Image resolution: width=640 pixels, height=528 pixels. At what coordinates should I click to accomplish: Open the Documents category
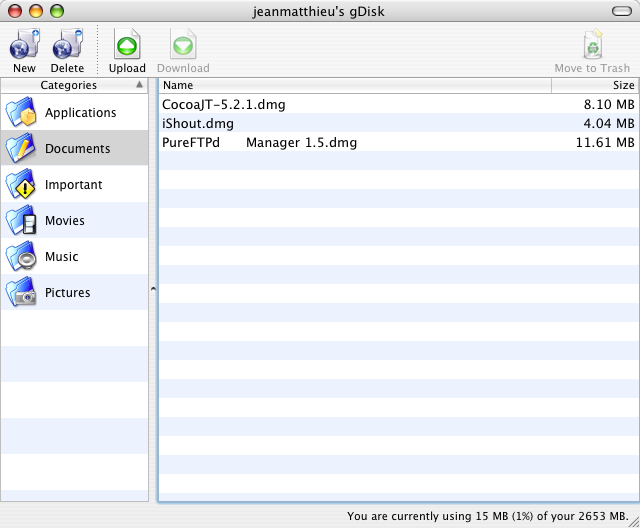pyautogui.click(x=77, y=149)
